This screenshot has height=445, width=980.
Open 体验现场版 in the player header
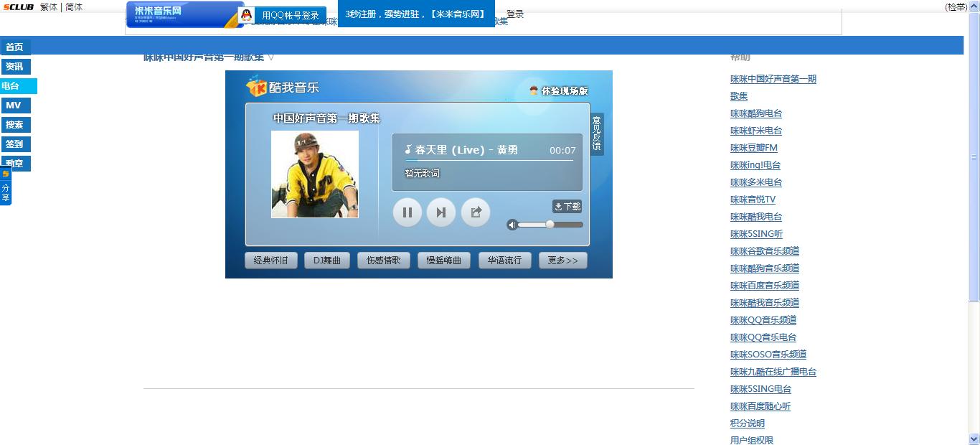pos(559,90)
